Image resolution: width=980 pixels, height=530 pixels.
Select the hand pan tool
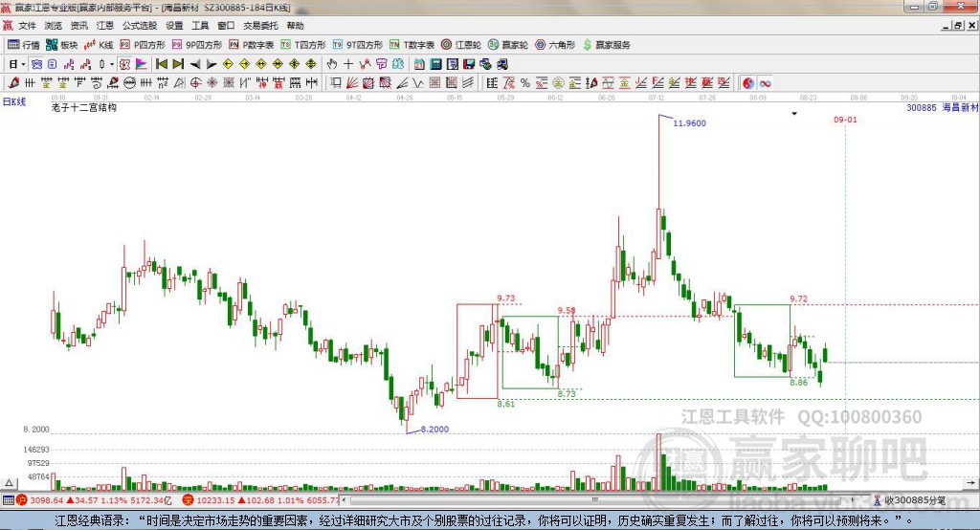point(331,64)
